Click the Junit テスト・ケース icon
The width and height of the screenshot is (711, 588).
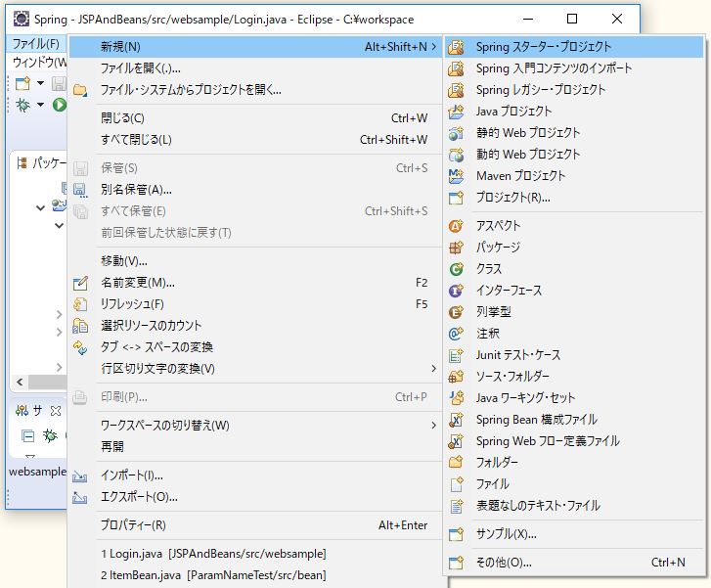point(456,355)
